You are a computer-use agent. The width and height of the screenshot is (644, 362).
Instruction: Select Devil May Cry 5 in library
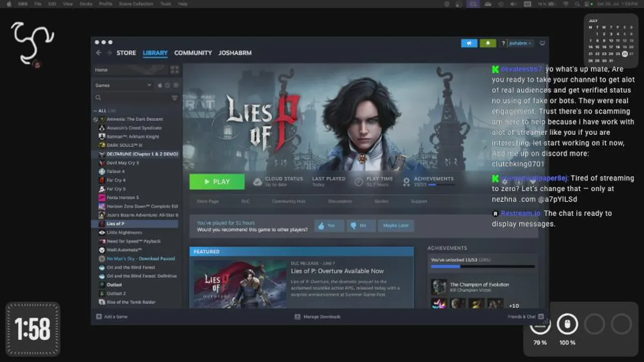tap(123, 163)
